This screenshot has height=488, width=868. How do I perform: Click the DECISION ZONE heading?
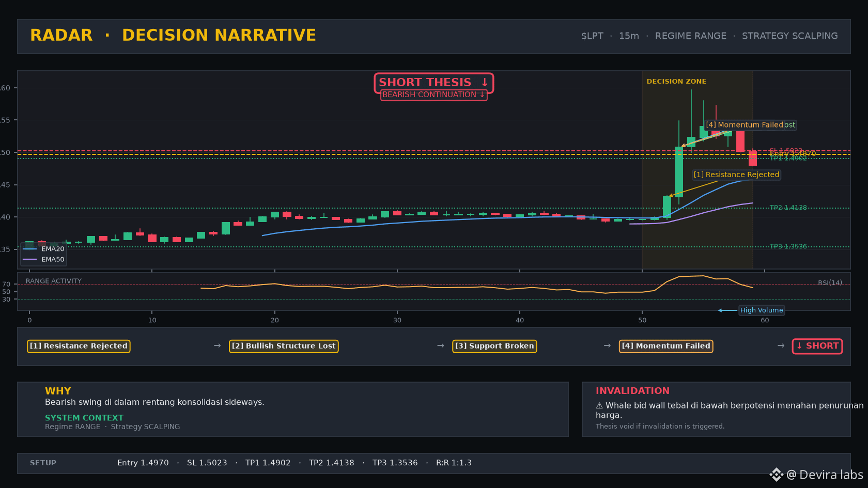[676, 82]
